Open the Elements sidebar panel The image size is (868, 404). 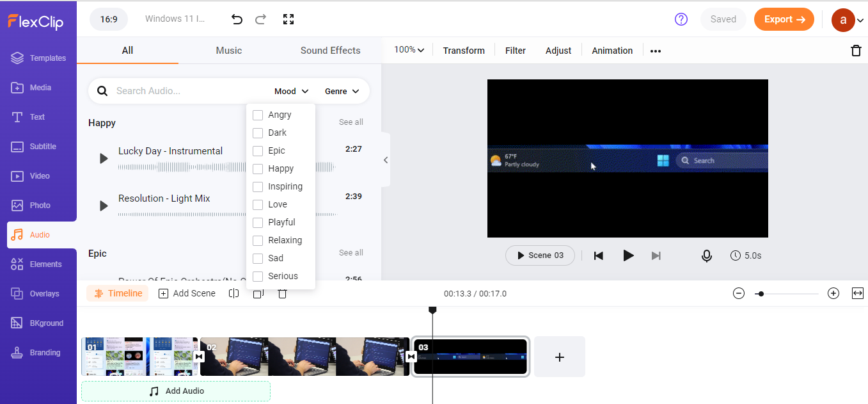[x=38, y=264]
